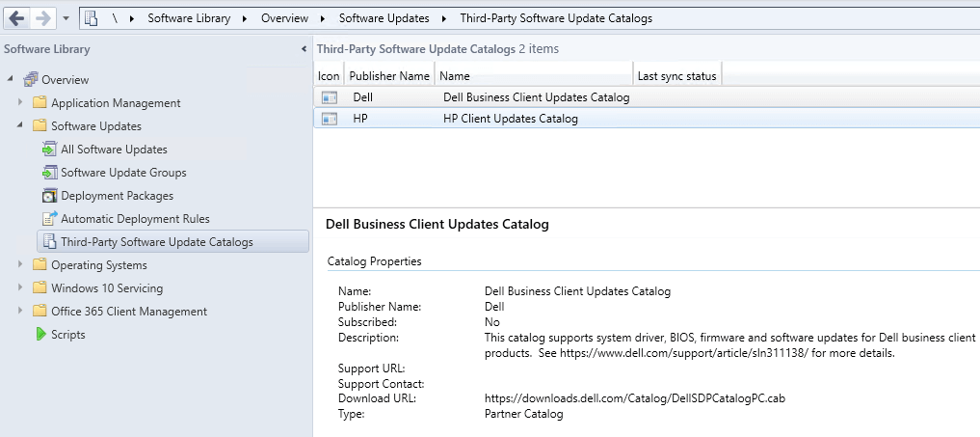Go forward with the right arrow button
The width and height of the screenshot is (980, 437).
[42, 18]
